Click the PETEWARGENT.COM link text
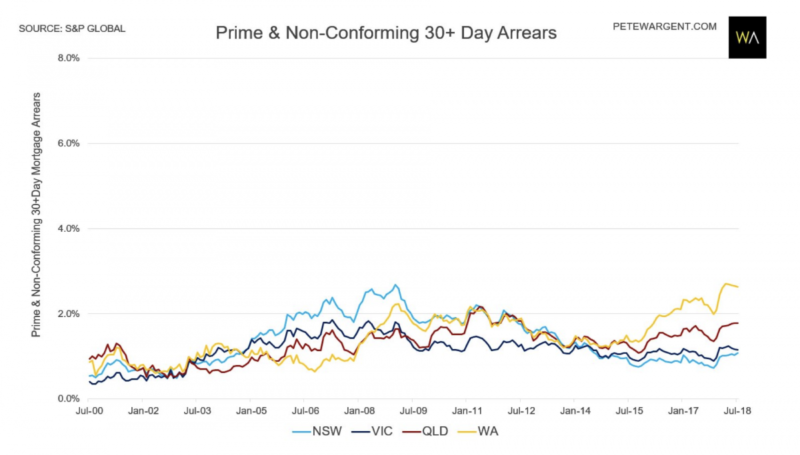The width and height of the screenshot is (800, 455). (x=665, y=26)
